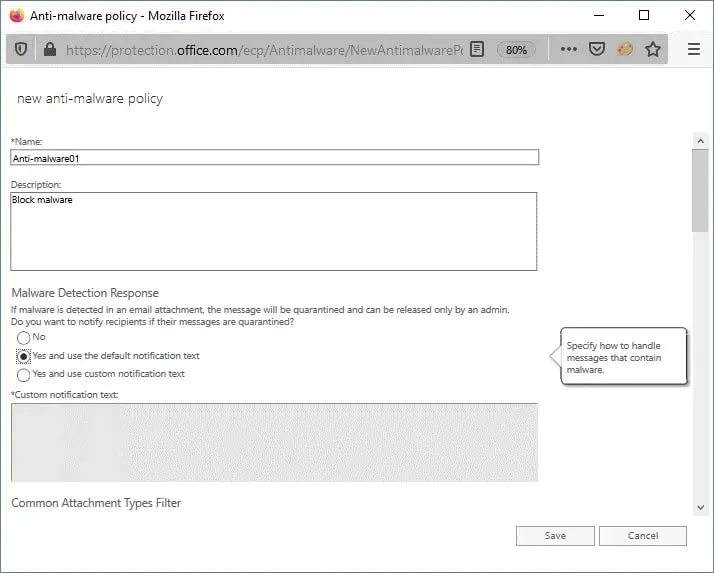The image size is (714, 573).
Task: Click the Save to Pocket icon
Action: pos(597,49)
